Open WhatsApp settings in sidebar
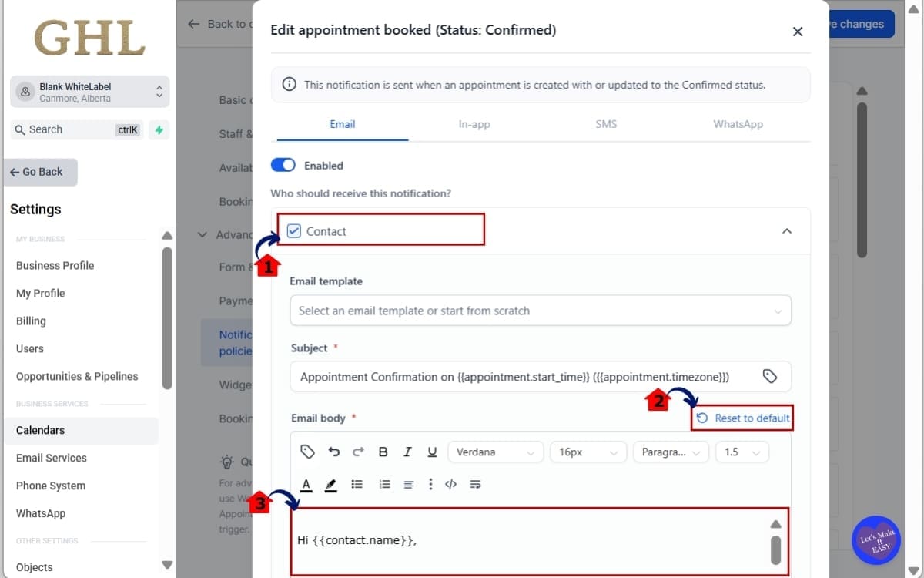This screenshot has width=924, height=578. 41,513
